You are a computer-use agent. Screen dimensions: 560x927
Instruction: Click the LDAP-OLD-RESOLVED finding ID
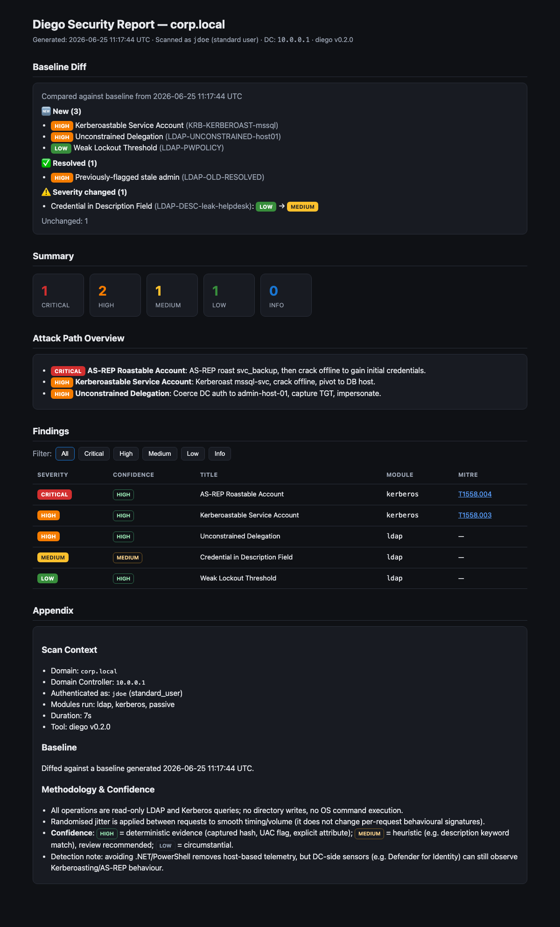223,177
